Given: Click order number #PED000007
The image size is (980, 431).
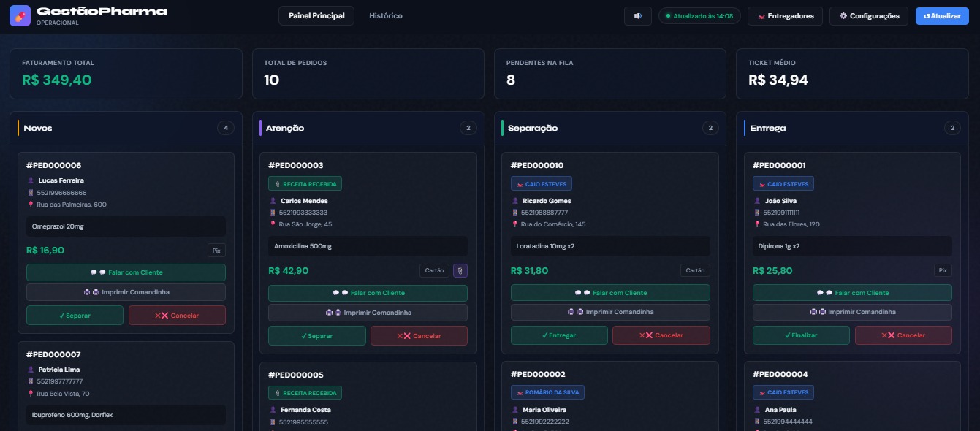Looking at the screenshot, I should click(53, 354).
